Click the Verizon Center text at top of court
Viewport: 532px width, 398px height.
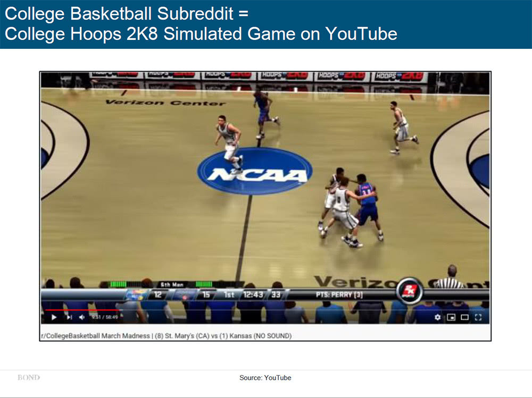pos(165,103)
